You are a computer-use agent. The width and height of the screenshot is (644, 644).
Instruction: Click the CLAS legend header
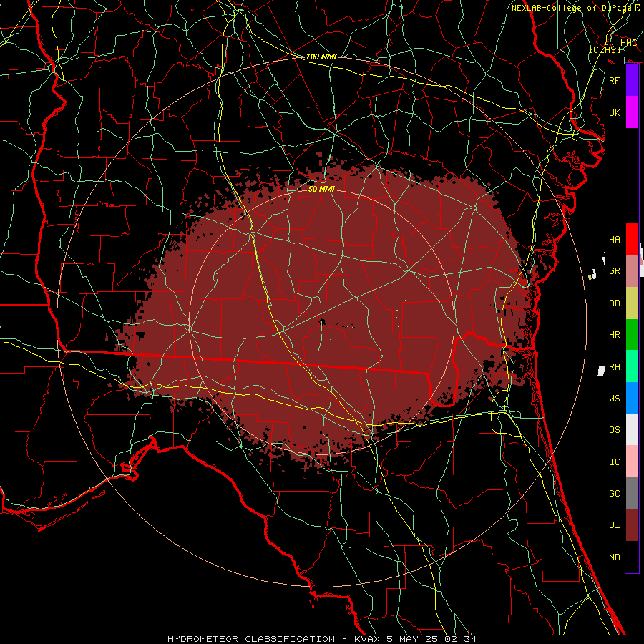605,49
